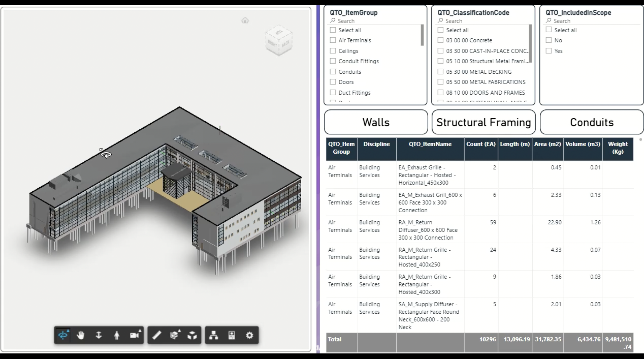
Task: Click the QTO_ItemGroup search field
Action: 375,21
